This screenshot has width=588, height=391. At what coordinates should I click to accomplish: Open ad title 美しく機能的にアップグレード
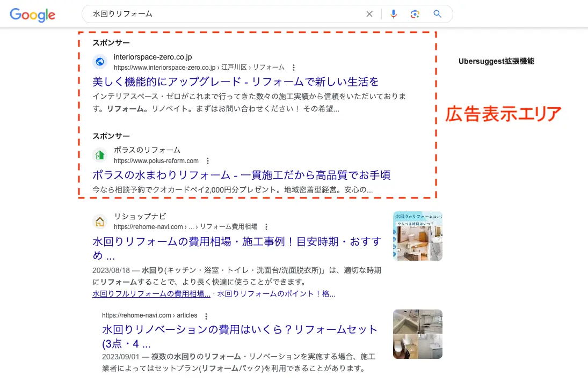[236, 82]
